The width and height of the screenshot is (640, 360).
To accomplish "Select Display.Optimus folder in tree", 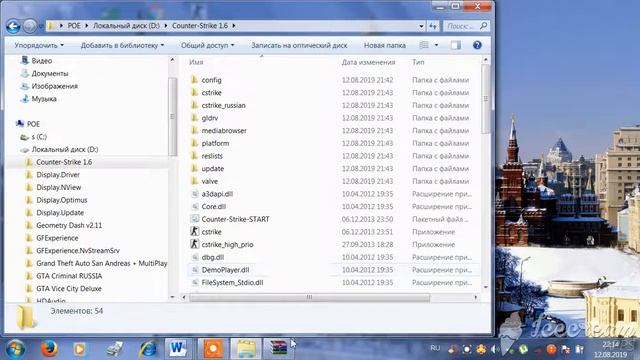I will [x=62, y=200].
